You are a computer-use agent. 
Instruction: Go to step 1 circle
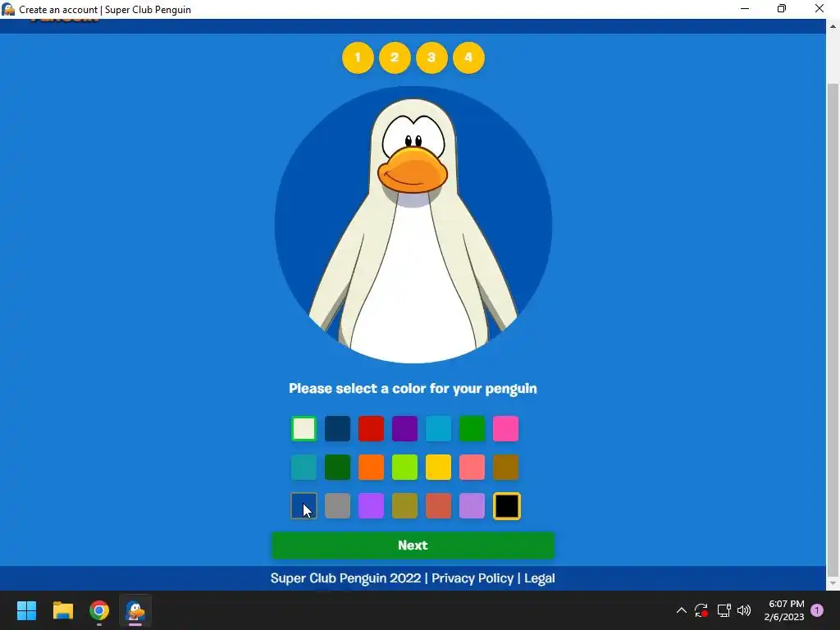click(x=358, y=57)
